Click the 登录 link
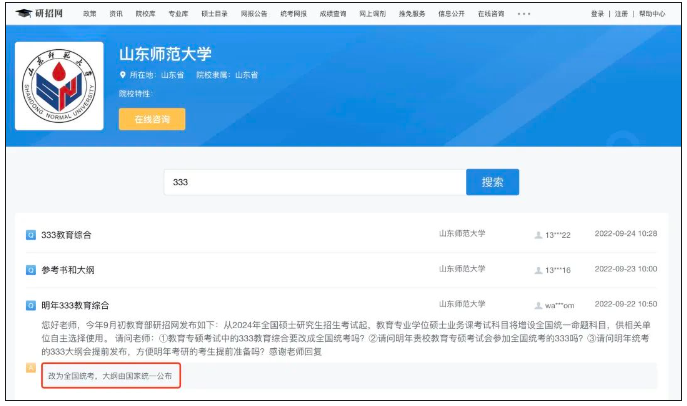 [x=597, y=13]
